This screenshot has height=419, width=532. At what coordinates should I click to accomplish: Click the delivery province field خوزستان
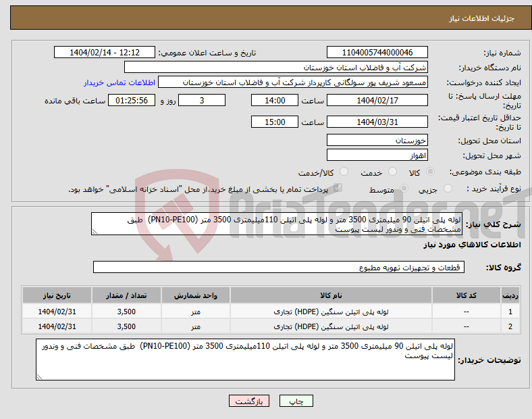[x=377, y=140]
